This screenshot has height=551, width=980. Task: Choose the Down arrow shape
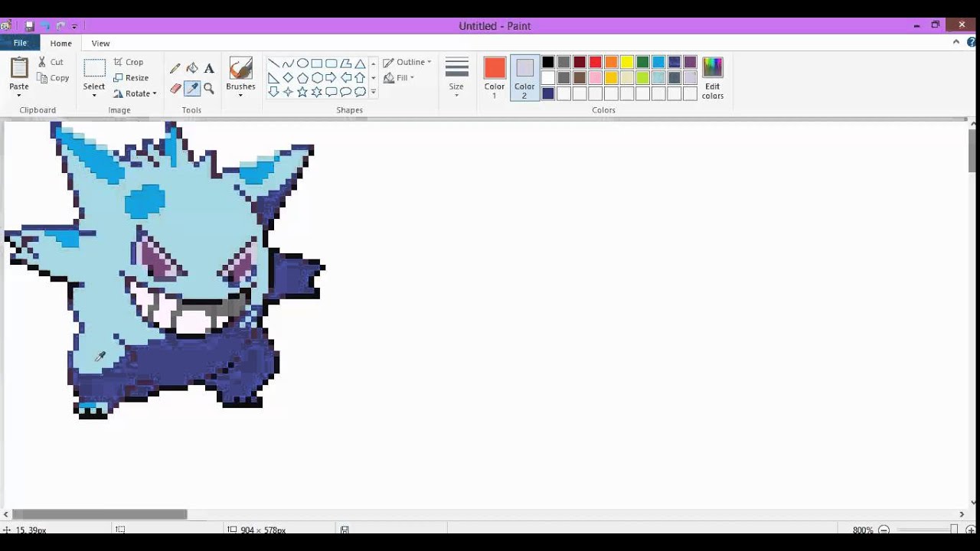[x=273, y=92]
